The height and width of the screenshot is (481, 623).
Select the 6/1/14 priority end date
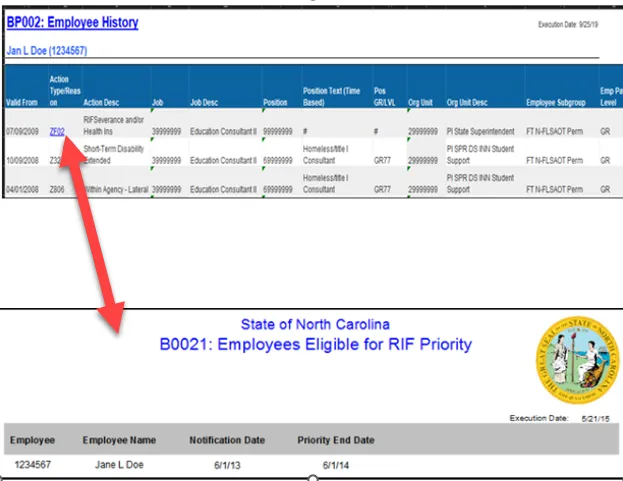tap(336, 465)
